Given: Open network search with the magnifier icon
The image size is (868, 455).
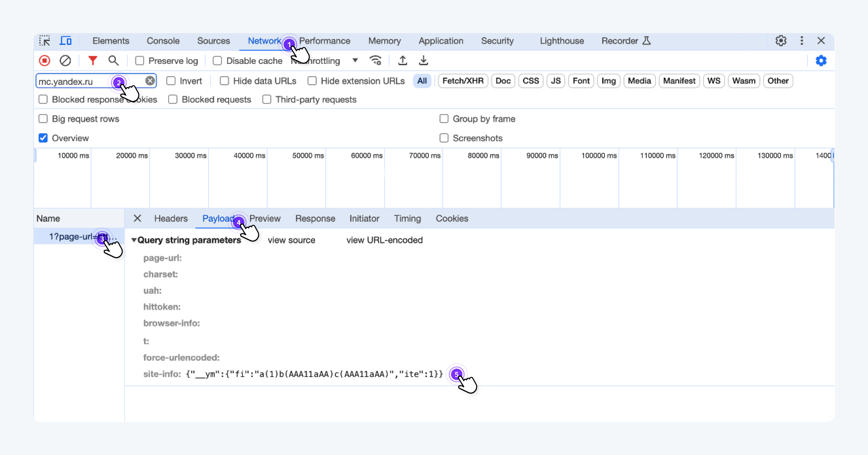Looking at the screenshot, I should tap(113, 61).
